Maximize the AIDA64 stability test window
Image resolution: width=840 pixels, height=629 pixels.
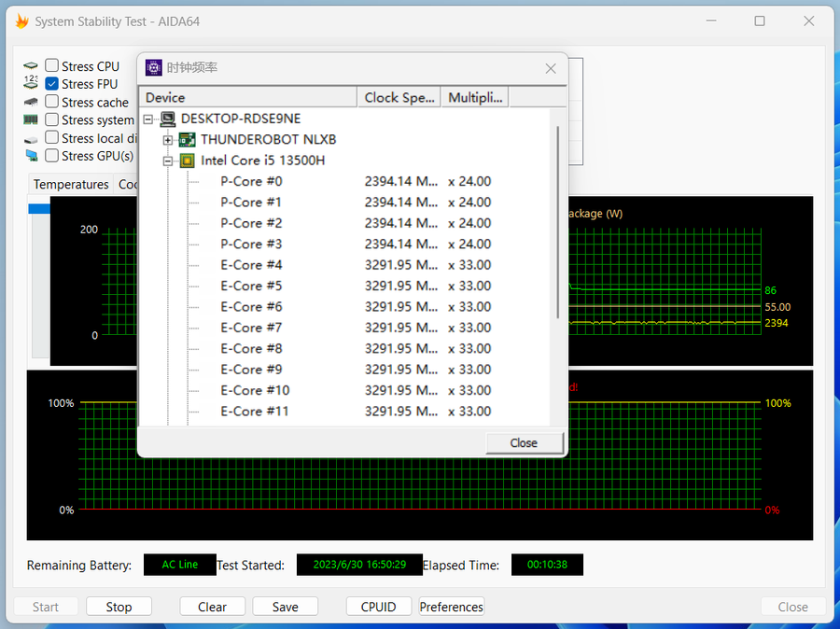coord(760,21)
